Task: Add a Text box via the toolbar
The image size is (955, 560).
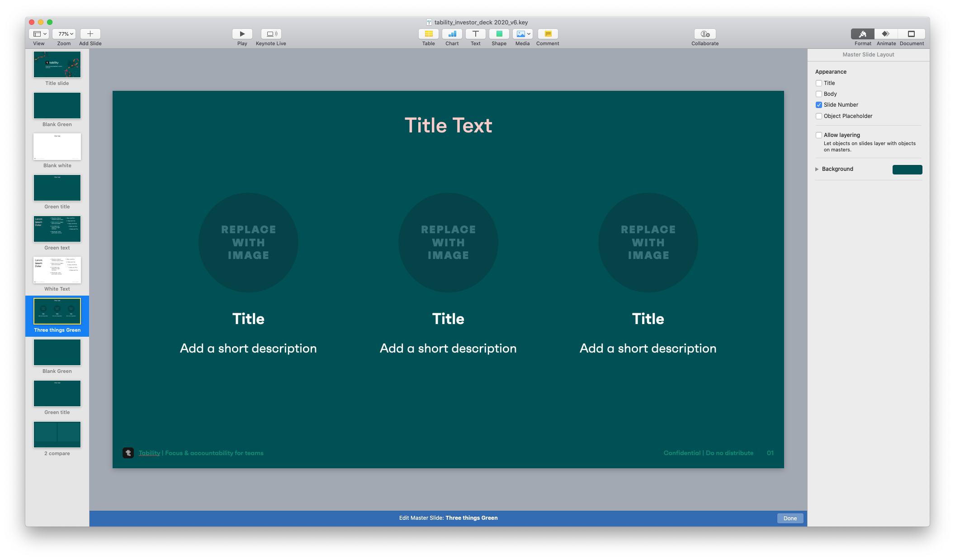Action: coord(475,34)
